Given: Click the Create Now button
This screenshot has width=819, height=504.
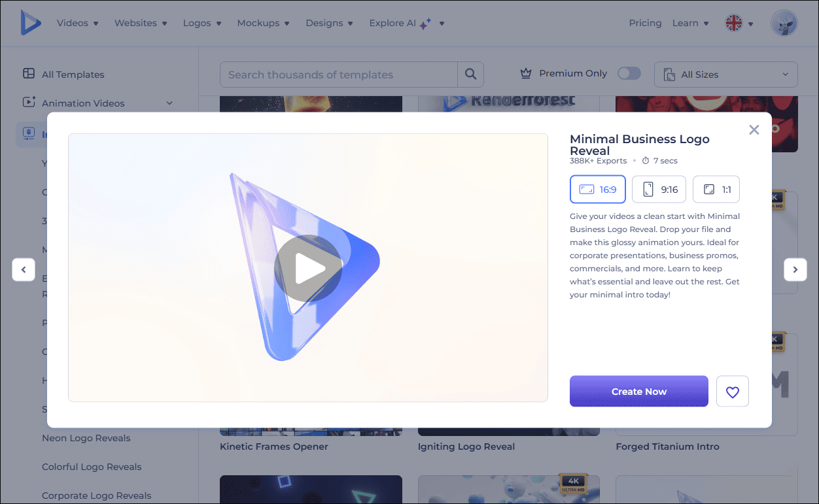Looking at the screenshot, I should point(638,391).
